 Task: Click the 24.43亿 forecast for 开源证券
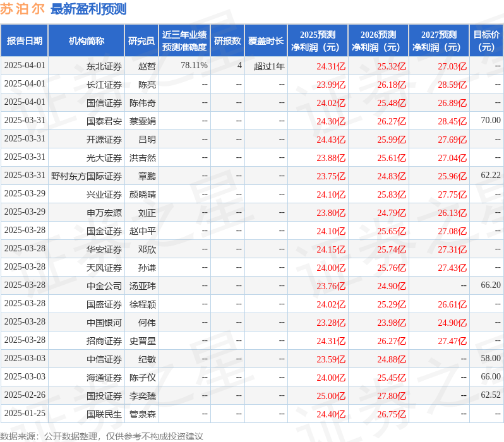click(x=331, y=140)
